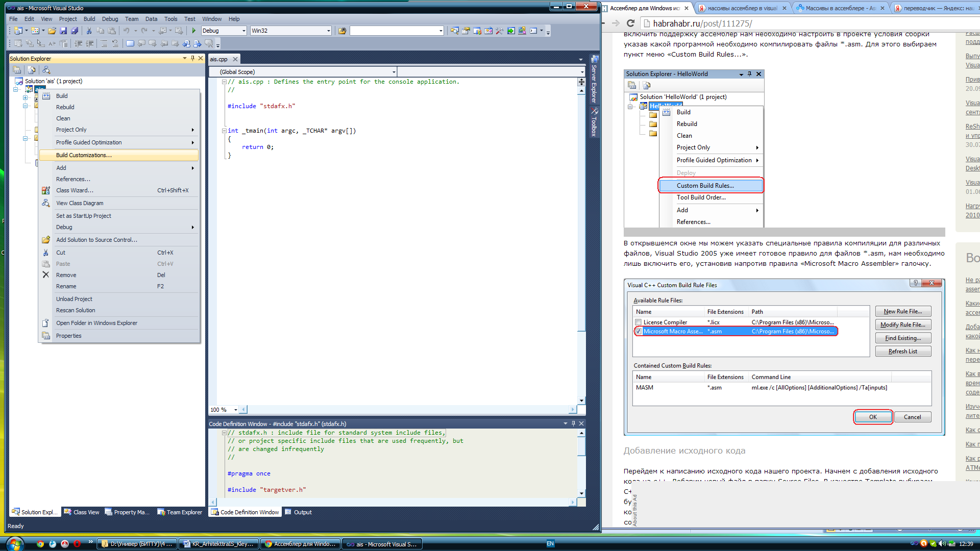Click the View Class Diagram icon in Solution Explorer
Image resolution: width=980 pixels, height=551 pixels.
point(46,70)
